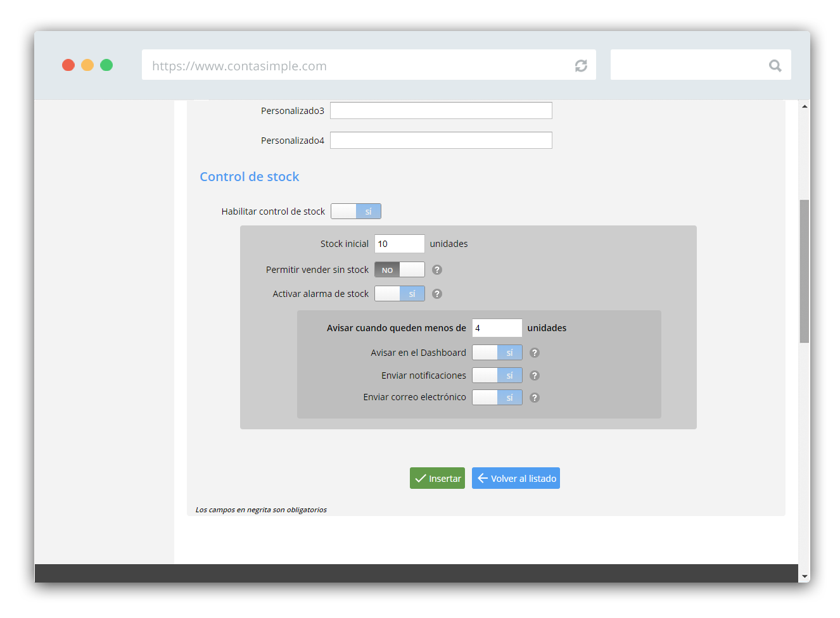The width and height of the screenshot is (840, 618).
Task: Show help for Avisar en el Dashboard
Action: pyautogui.click(x=535, y=353)
